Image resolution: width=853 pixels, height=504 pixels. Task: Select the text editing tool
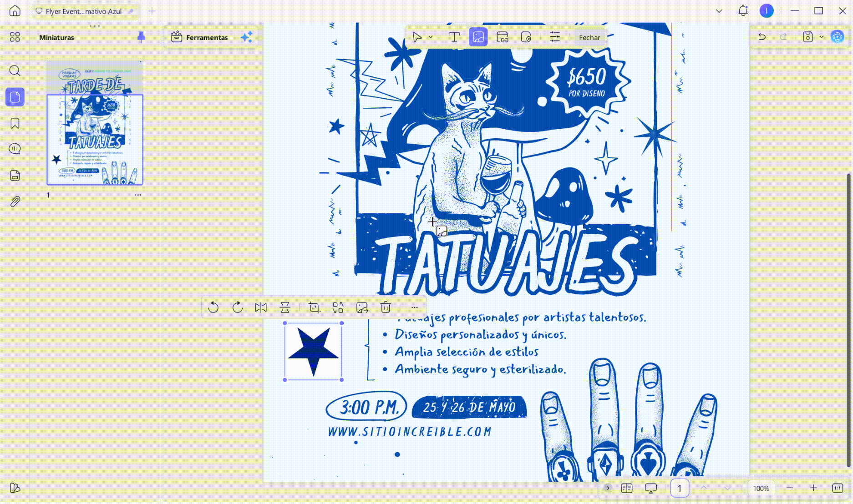click(x=454, y=37)
